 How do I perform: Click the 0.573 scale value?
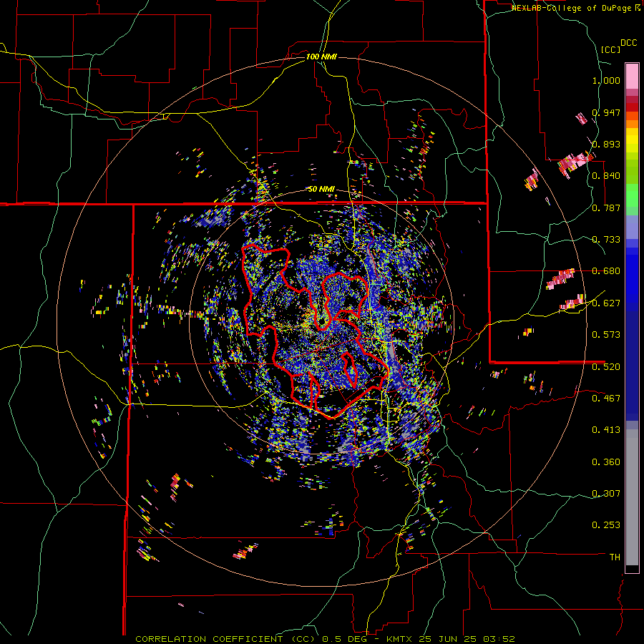606,335
